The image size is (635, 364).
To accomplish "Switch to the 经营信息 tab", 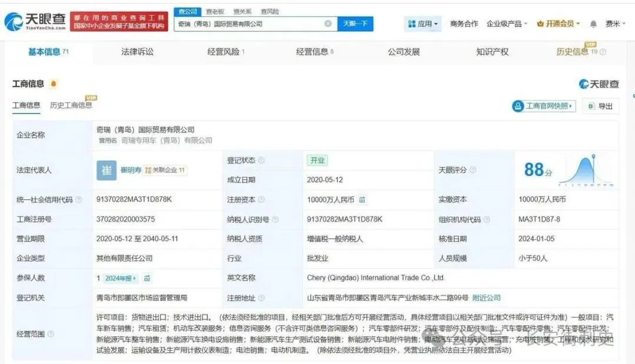I will [x=315, y=52].
